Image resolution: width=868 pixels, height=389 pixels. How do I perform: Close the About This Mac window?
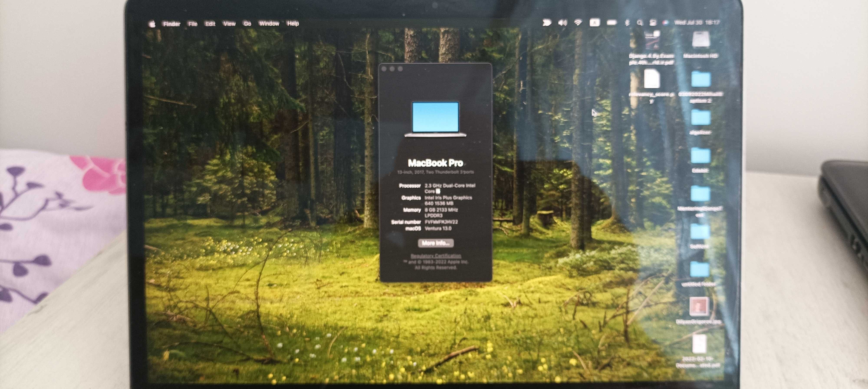(384, 69)
